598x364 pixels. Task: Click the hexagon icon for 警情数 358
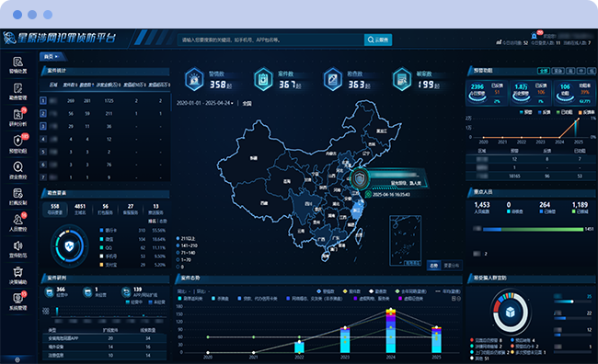coord(194,79)
